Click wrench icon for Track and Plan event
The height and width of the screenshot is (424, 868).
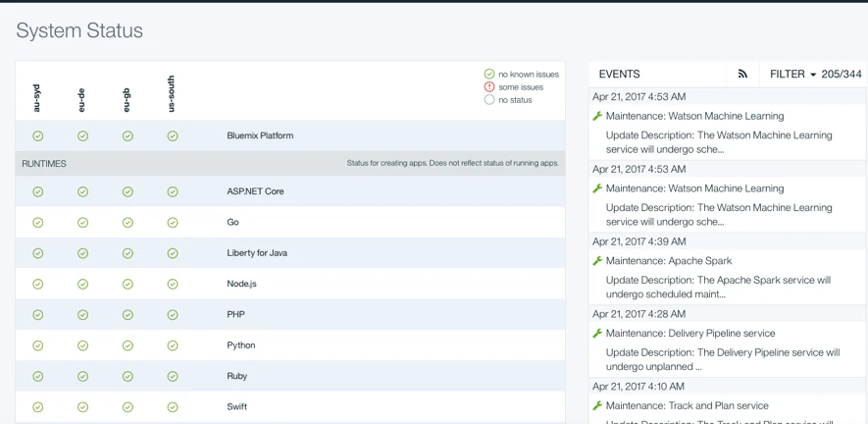597,405
